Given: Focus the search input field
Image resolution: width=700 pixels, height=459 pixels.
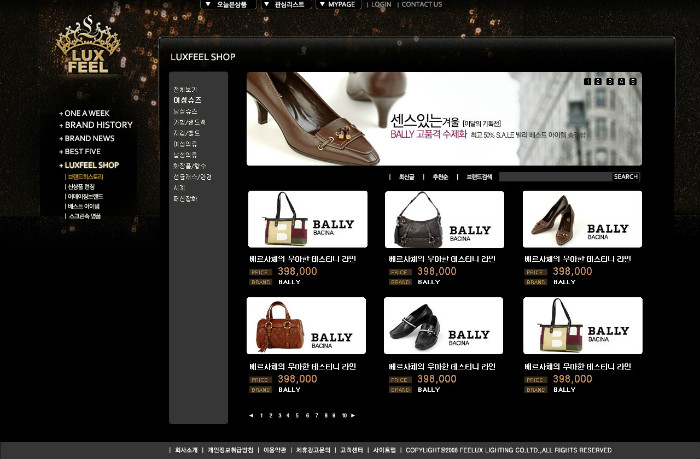Looking at the screenshot, I should [x=555, y=177].
